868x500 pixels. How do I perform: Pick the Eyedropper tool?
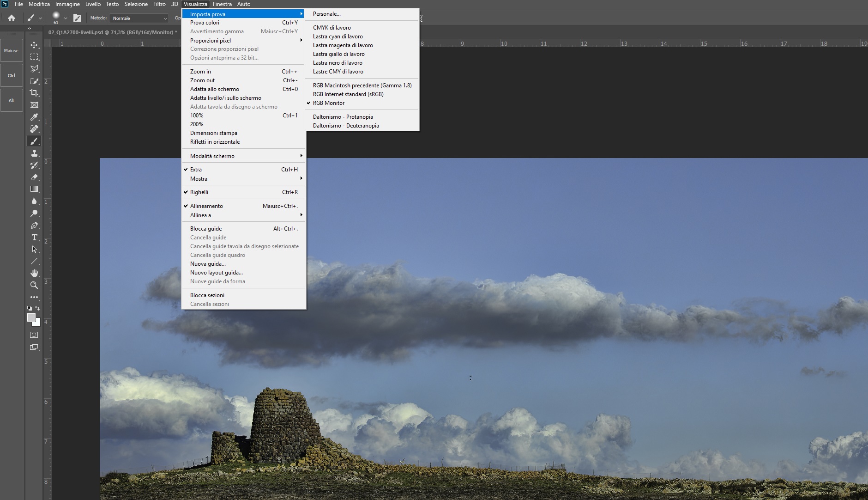click(34, 117)
